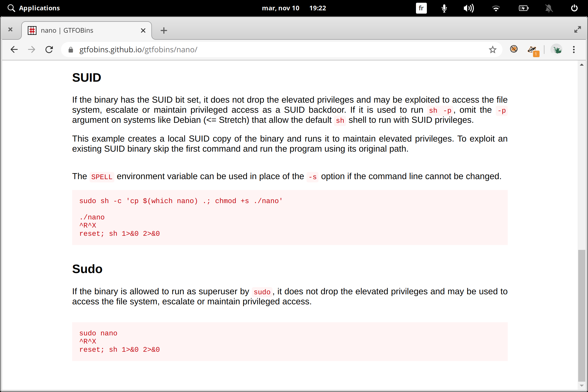Click the origami crane profile avatar
588x392 pixels.
tap(557, 49)
